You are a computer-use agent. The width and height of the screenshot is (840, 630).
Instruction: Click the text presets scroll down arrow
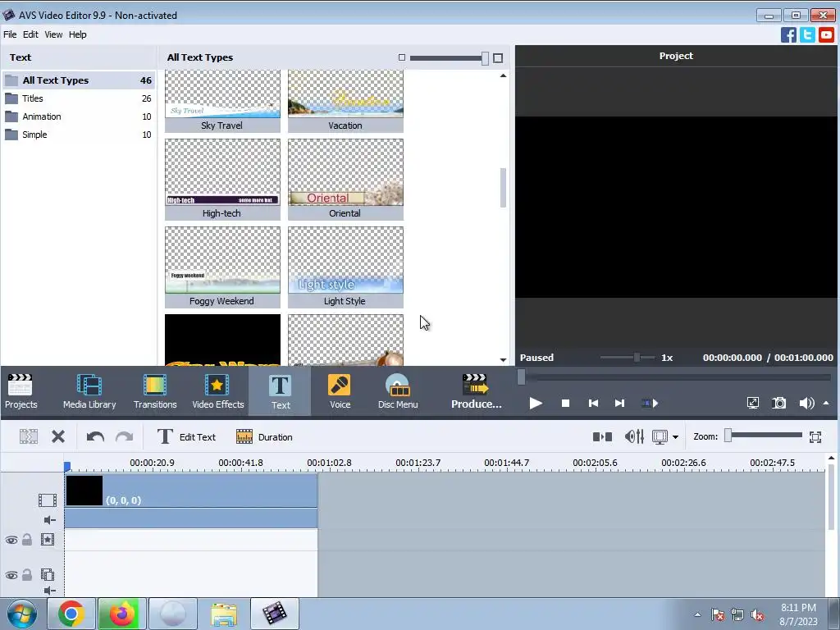pyautogui.click(x=503, y=360)
